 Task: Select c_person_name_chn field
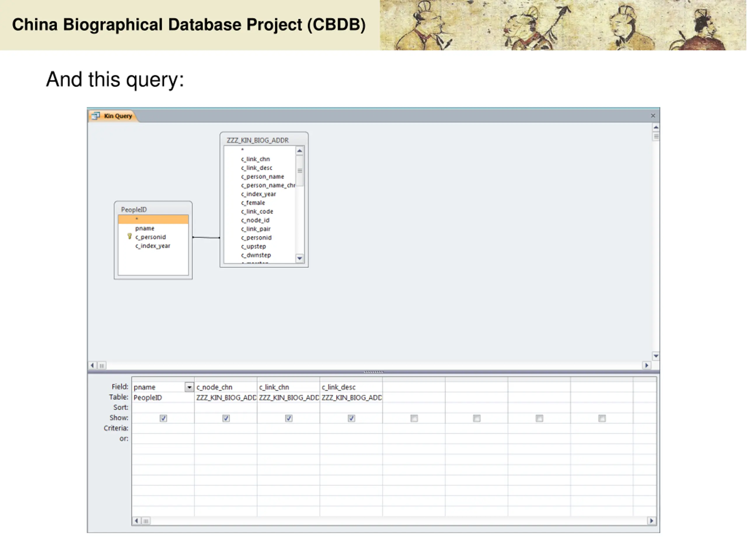268,185
